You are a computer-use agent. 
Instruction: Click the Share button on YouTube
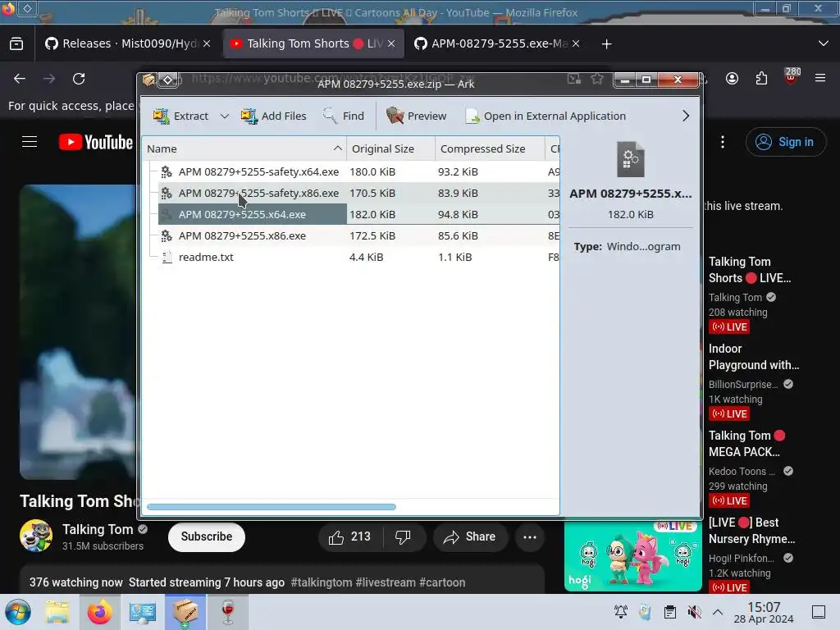pos(470,536)
